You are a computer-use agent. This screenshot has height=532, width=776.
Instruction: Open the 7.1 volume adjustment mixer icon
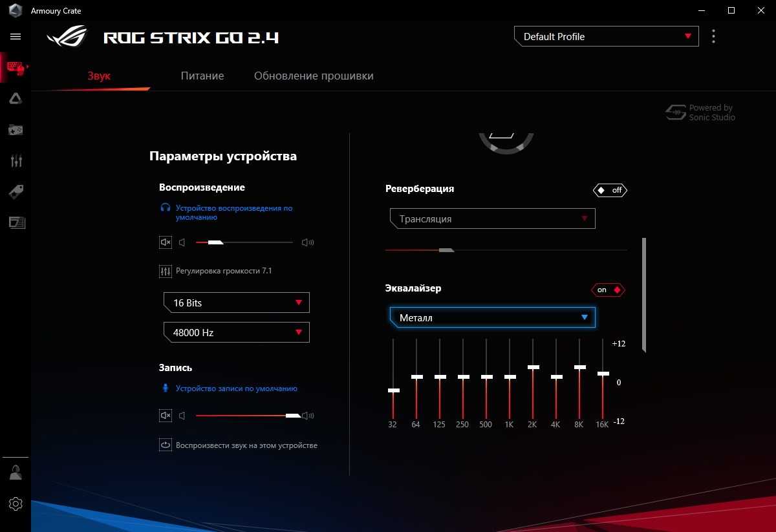pos(166,271)
